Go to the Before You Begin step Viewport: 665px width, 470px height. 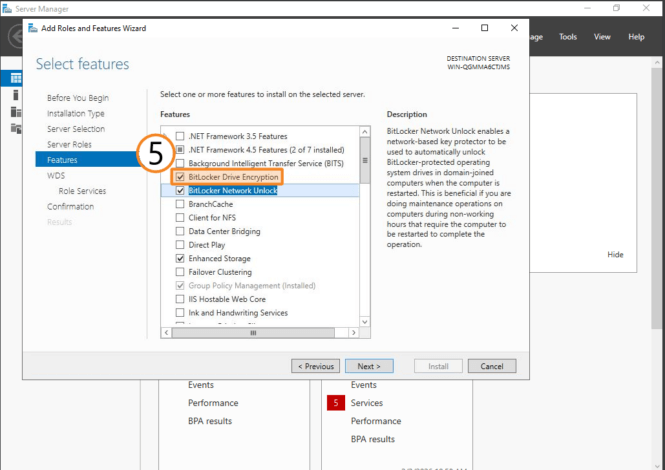pyautogui.click(x=78, y=98)
